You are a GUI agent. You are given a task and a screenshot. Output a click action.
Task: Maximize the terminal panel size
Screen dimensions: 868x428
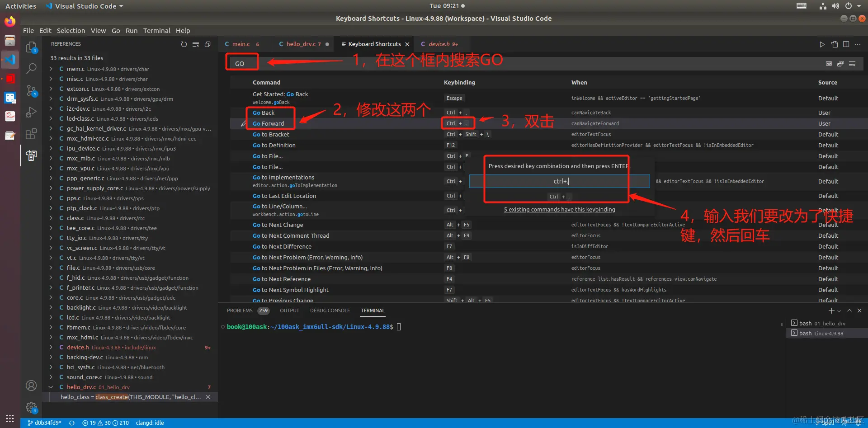point(849,310)
